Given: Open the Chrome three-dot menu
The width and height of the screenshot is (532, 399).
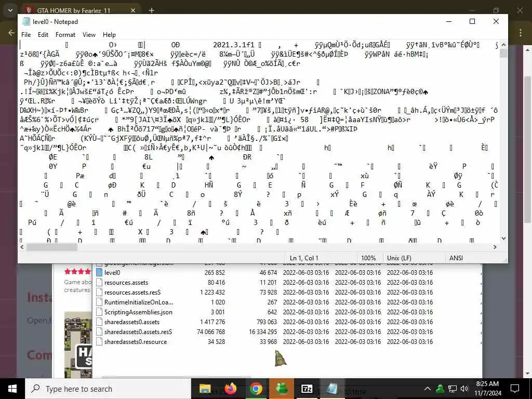Looking at the screenshot, I should click(x=521, y=33).
